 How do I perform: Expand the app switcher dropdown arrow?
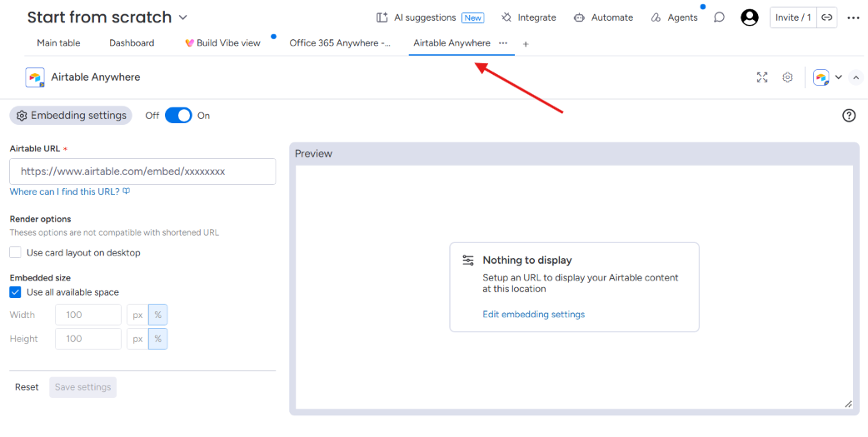pos(838,77)
